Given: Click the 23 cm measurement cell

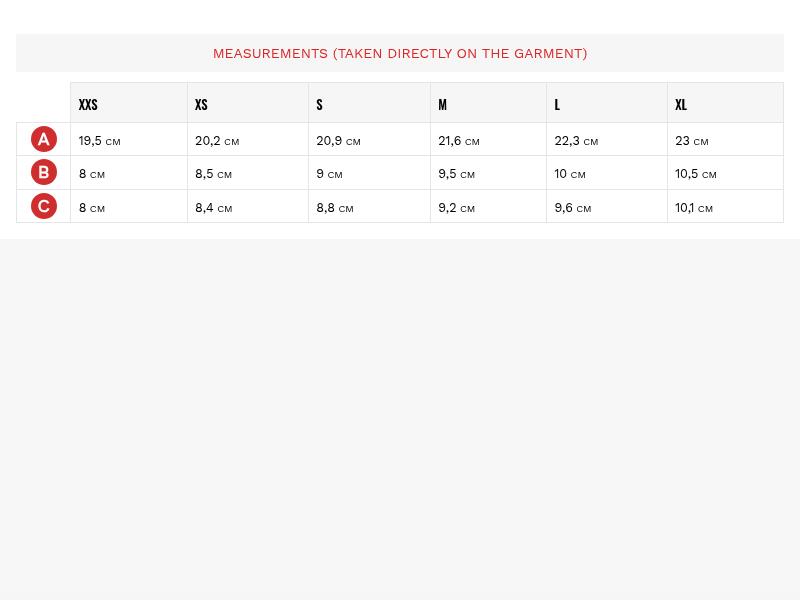Looking at the screenshot, I should coord(692,140).
